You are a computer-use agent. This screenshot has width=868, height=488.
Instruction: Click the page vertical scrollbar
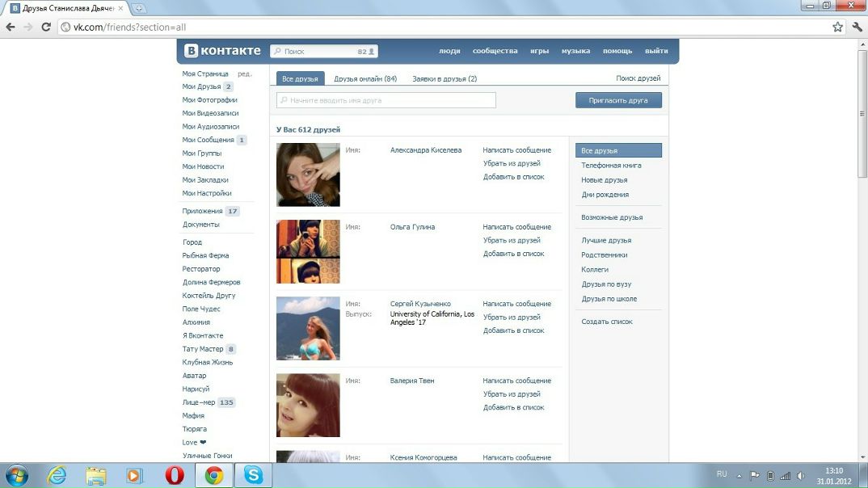click(862, 242)
